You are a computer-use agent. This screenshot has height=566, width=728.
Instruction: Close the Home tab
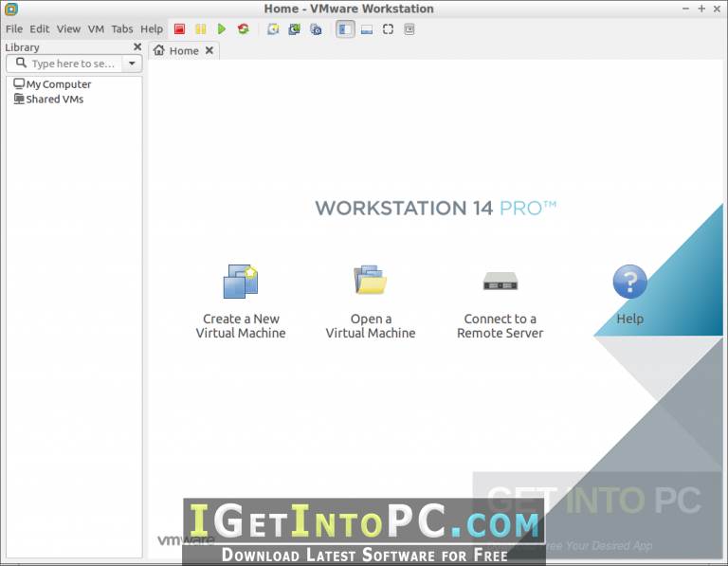[209, 50]
